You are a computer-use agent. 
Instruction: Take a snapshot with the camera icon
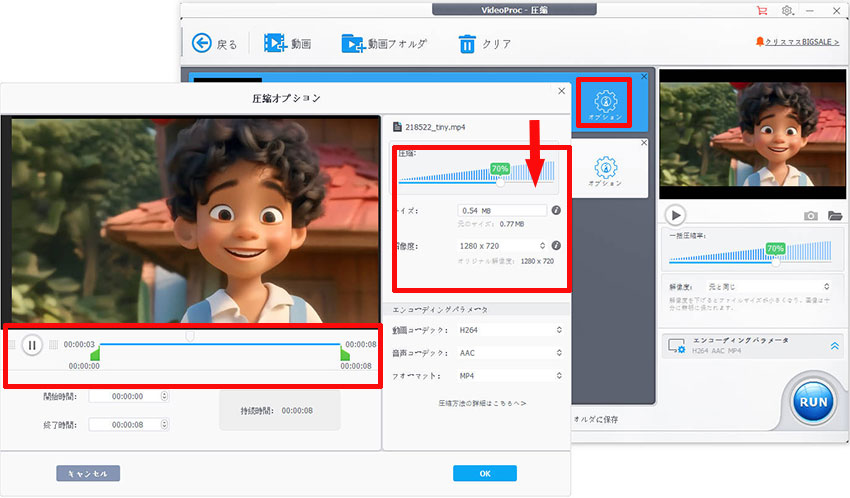tap(810, 216)
